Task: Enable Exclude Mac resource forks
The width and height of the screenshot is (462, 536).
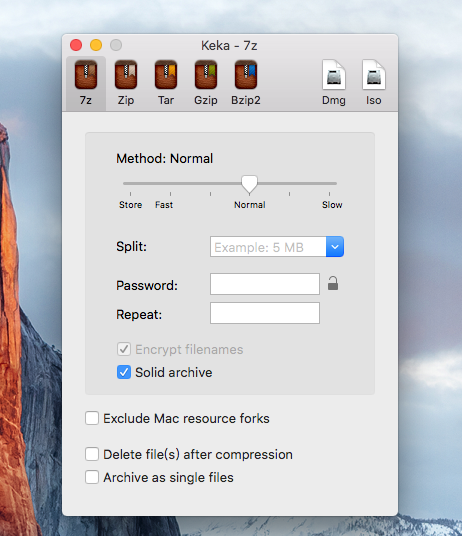Action: (92, 418)
